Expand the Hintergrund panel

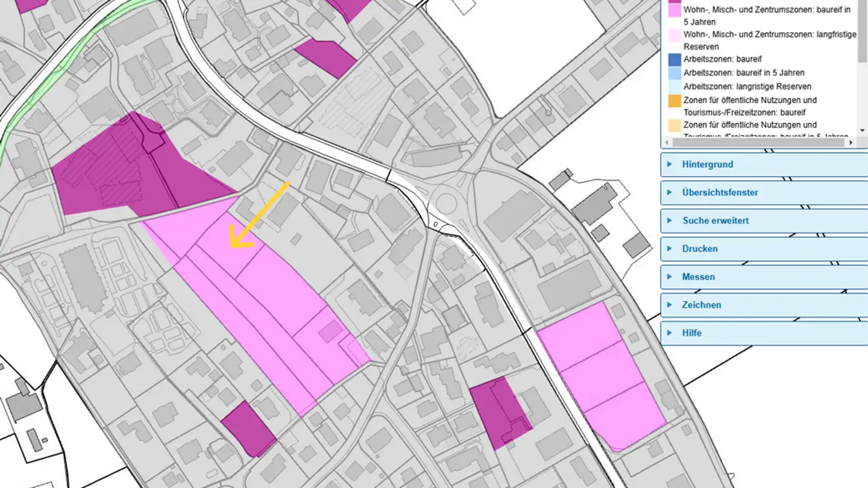click(x=707, y=164)
